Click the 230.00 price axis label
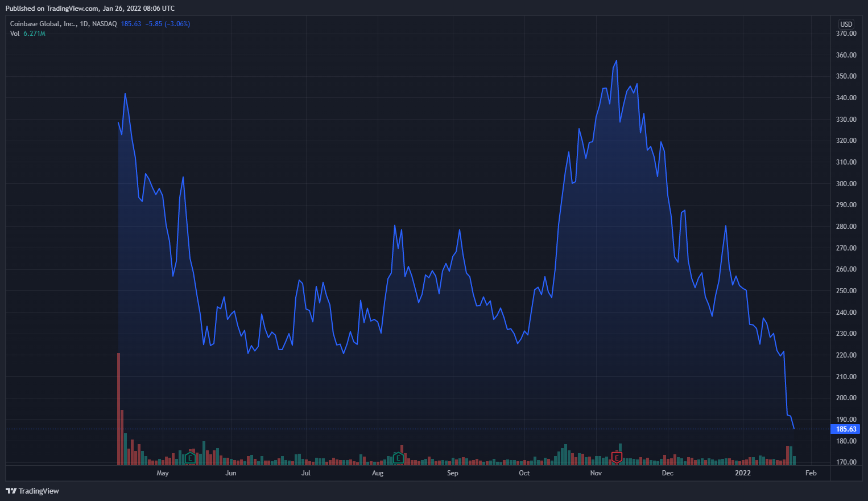Image resolution: width=868 pixels, height=501 pixels. [846, 334]
